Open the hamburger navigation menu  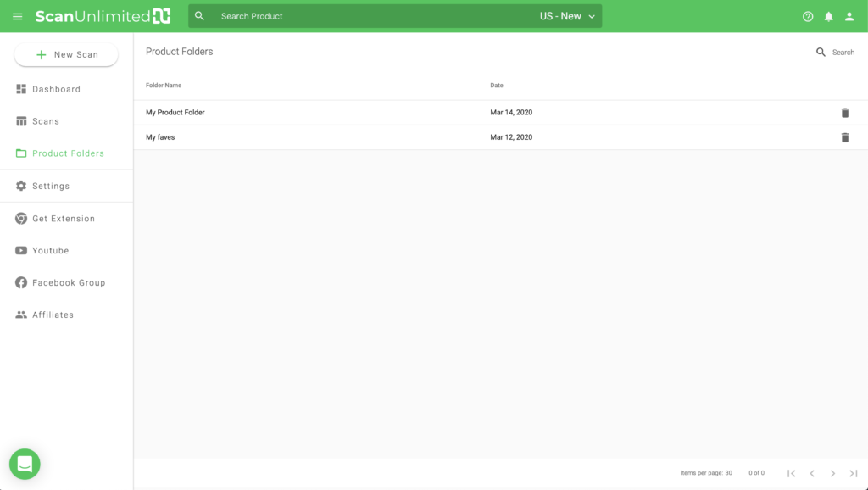[18, 16]
